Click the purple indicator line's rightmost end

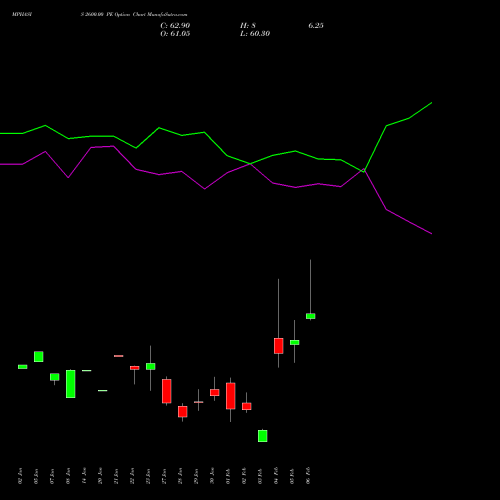[x=431, y=233]
